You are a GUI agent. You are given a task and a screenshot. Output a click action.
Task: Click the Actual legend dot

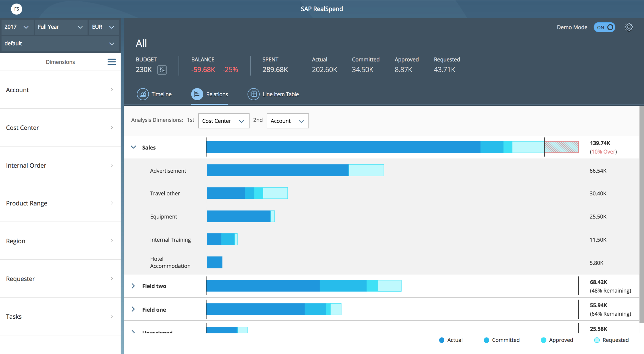tap(442, 340)
